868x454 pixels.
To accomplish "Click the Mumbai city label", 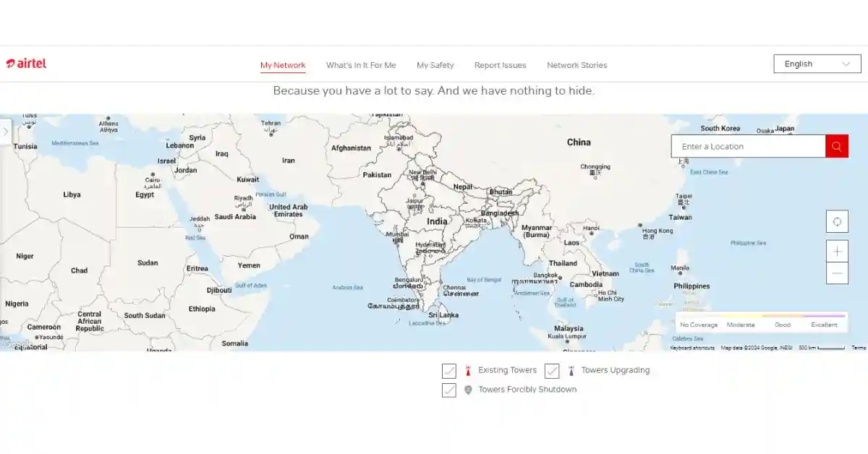I will tap(397, 234).
